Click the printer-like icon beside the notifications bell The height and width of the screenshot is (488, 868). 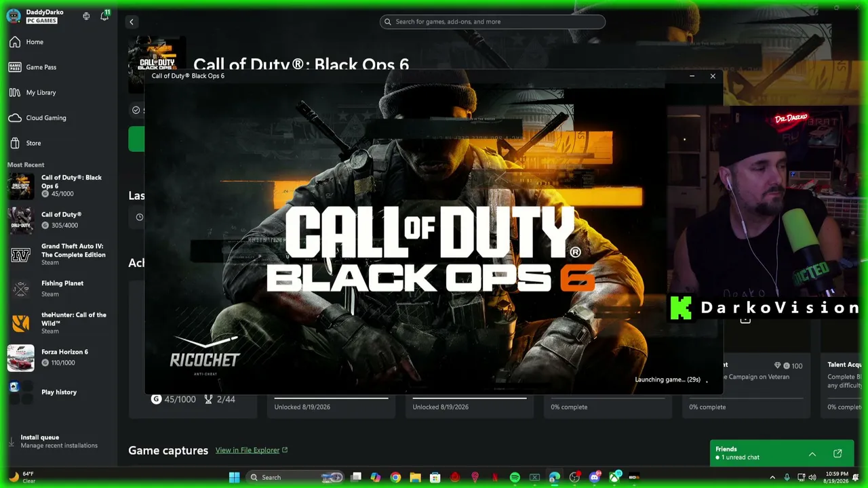[x=86, y=16]
